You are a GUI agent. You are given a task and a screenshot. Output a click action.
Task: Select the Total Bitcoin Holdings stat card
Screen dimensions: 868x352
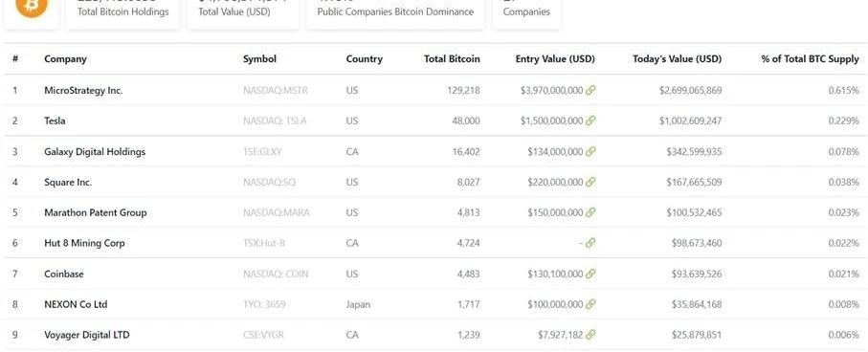pyautogui.click(x=122, y=12)
